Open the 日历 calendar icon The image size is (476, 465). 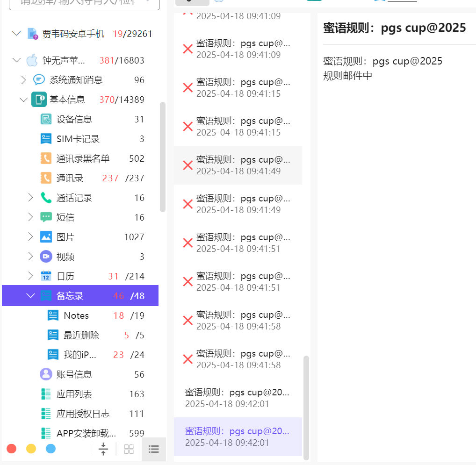(46, 276)
